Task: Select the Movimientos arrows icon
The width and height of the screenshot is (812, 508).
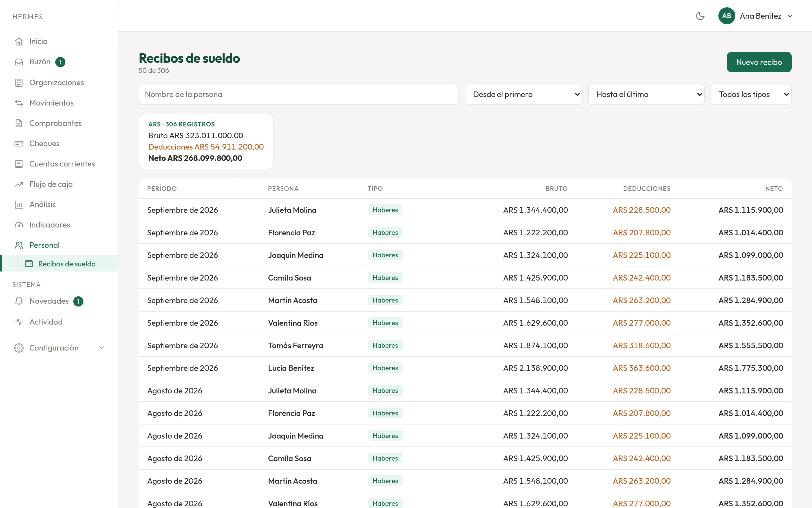Action: point(19,103)
